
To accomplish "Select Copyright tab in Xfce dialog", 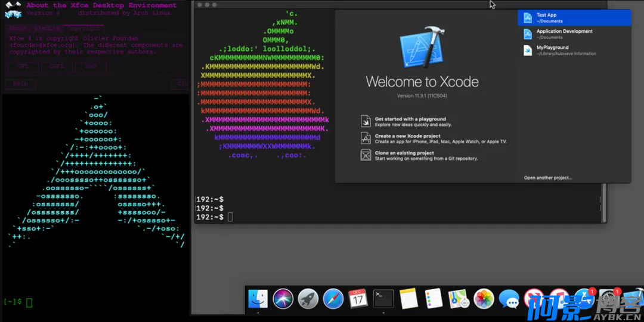I will coord(83,29).
